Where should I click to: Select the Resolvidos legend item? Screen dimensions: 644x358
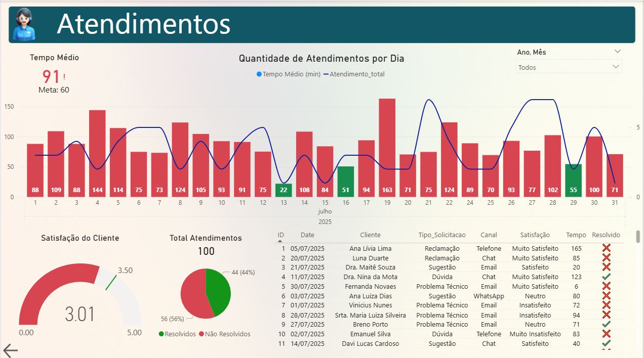tap(177, 334)
